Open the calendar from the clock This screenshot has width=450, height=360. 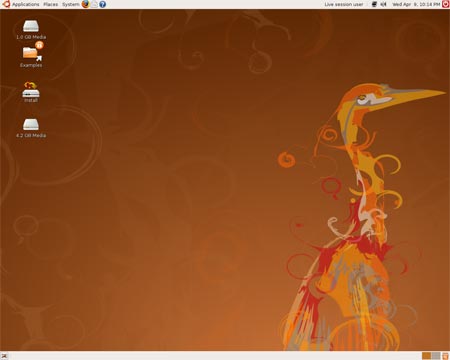click(416, 4)
